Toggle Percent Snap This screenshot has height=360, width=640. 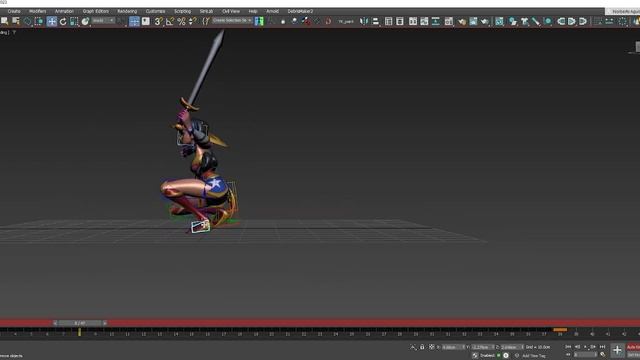(181, 21)
